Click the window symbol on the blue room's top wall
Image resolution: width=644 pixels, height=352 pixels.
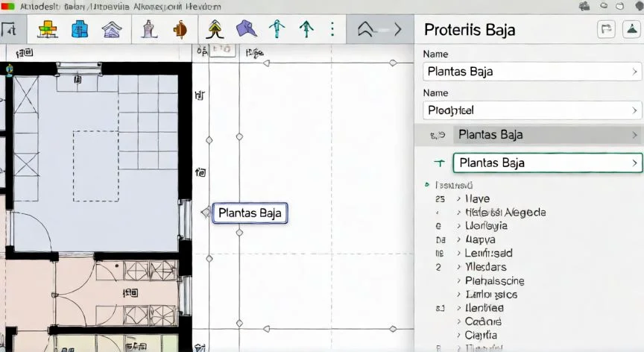pos(79,69)
